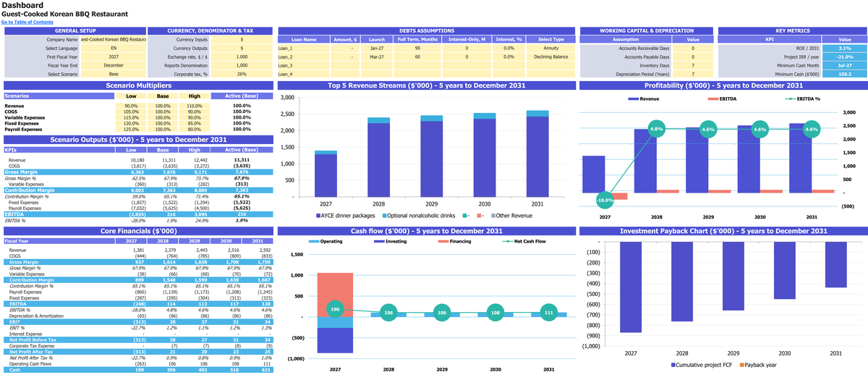Select the First Fiscal Year cell 2027
The width and height of the screenshot is (868, 375).
pyautogui.click(x=114, y=56)
